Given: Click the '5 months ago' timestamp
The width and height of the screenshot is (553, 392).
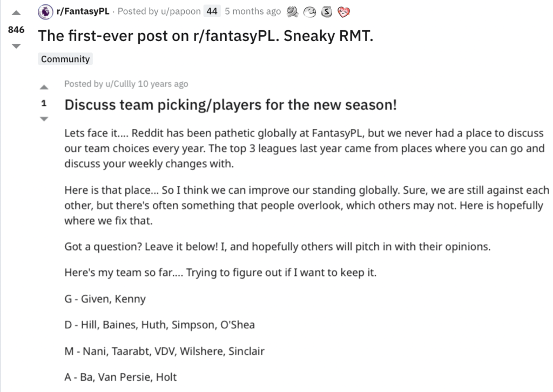Looking at the screenshot, I should (x=253, y=11).
